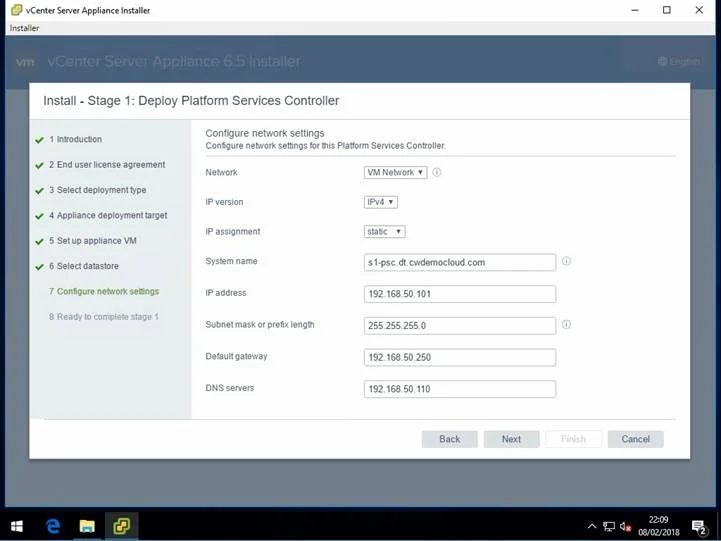The width and height of the screenshot is (721, 541).
Task: Go to step 2 End user license agreement
Action: coord(107,165)
